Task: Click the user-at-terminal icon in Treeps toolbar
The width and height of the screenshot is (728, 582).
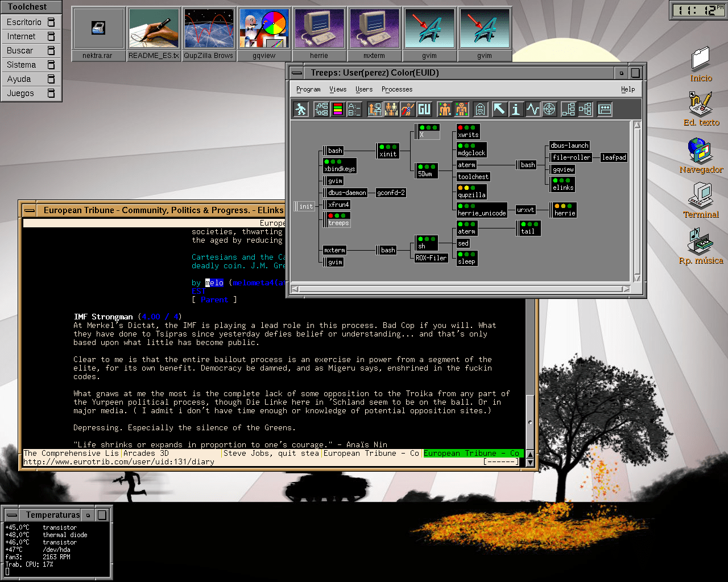Action: tap(375, 109)
